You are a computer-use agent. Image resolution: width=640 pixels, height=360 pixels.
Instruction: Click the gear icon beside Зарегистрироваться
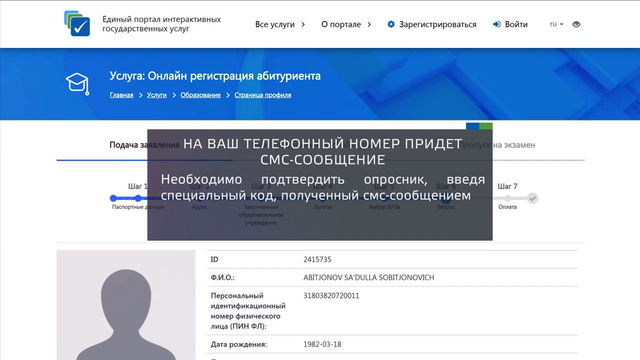391,24
